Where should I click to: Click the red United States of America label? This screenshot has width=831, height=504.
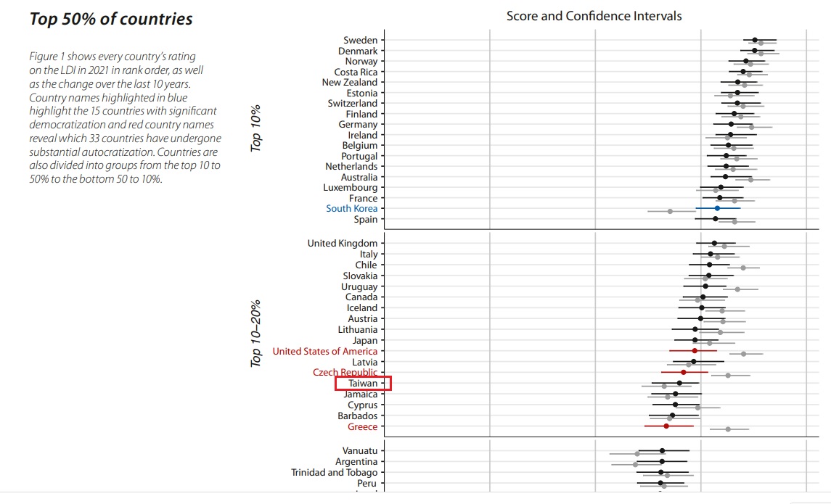click(x=324, y=352)
